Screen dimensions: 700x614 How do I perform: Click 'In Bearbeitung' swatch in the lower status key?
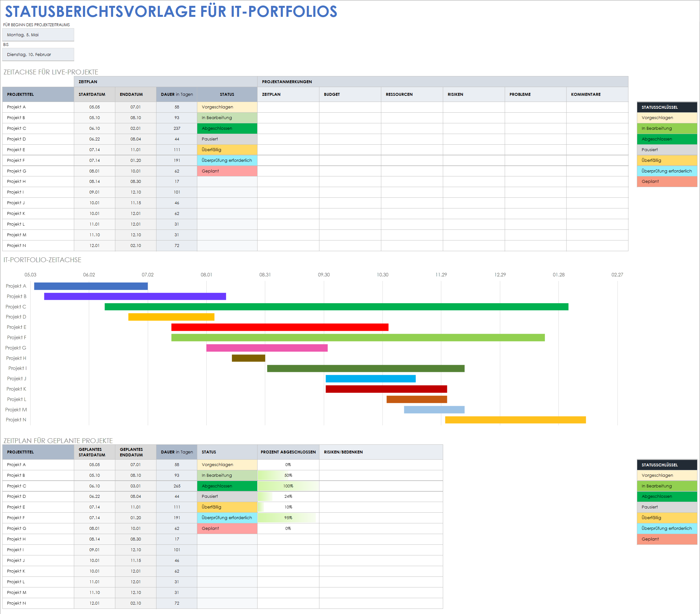667,486
